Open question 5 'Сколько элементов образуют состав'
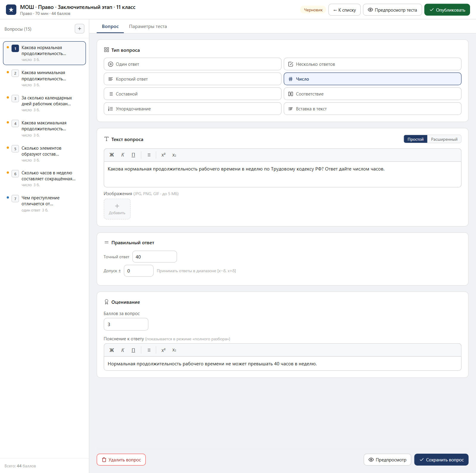This screenshot has height=473, width=476. 44,154
